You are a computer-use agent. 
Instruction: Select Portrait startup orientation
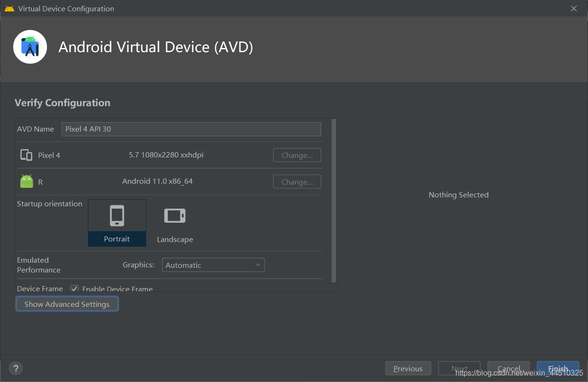[x=117, y=223]
